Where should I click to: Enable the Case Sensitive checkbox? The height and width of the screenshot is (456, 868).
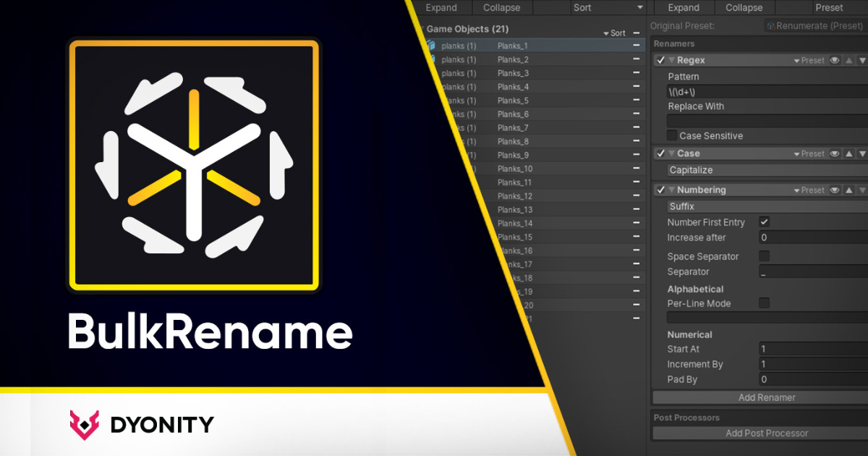673,135
